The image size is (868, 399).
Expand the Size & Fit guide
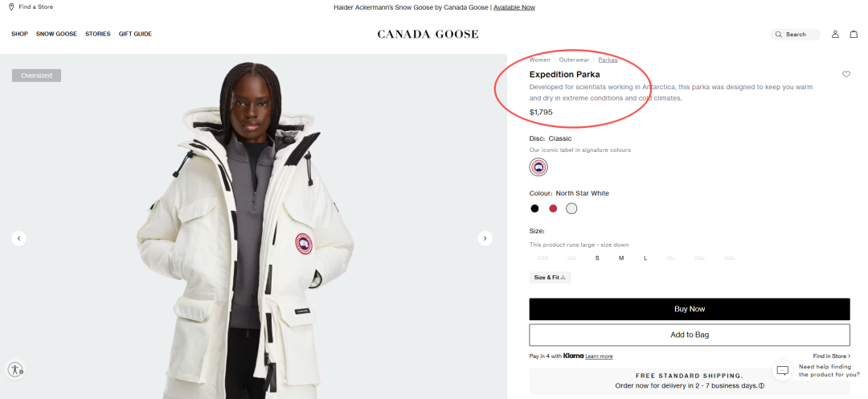pos(550,278)
